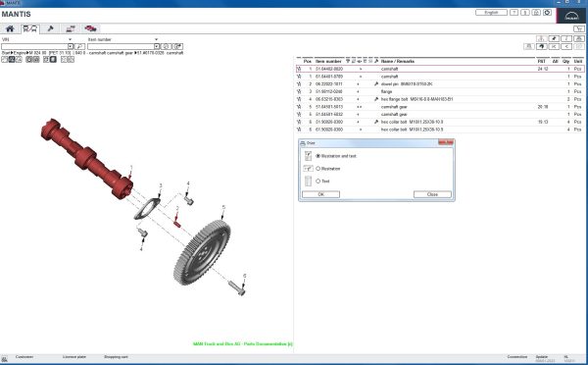Click Close in the print dialog
This screenshot has width=588, height=365.
click(x=432, y=194)
